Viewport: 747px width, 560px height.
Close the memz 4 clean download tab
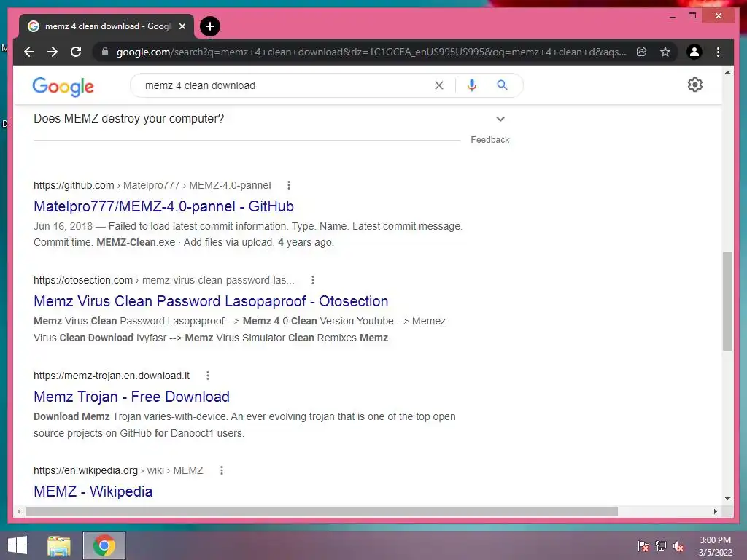tap(182, 26)
